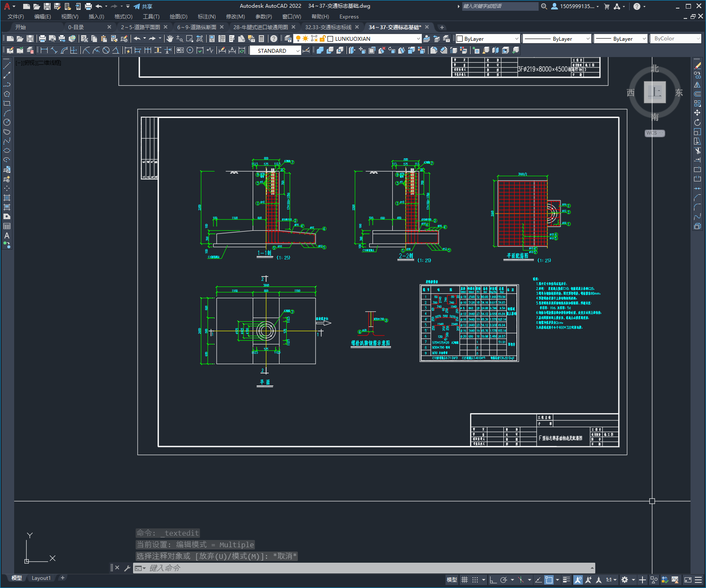The height and width of the screenshot is (588, 706).
Task: Click the ViewCube top face 上
Action: pyautogui.click(x=655, y=92)
